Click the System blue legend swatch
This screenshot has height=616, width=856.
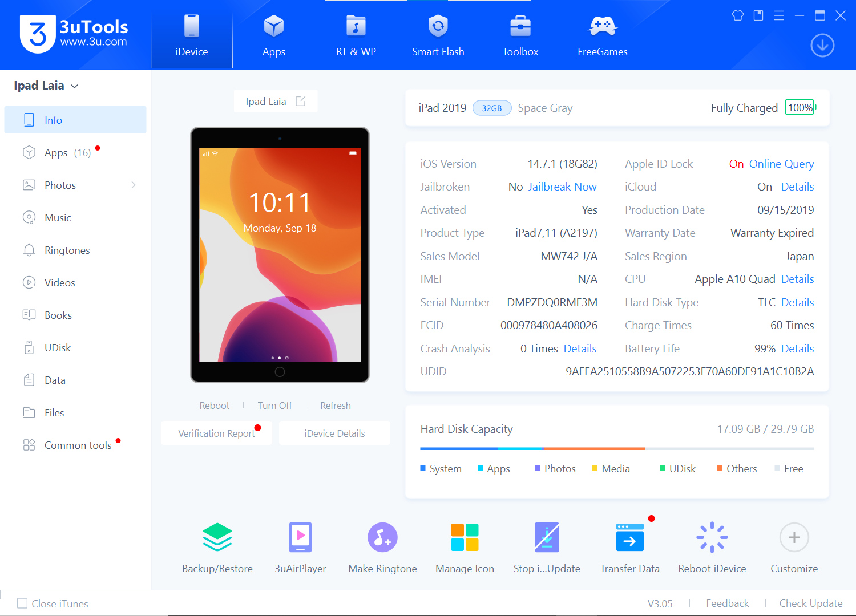click(423, 468)
